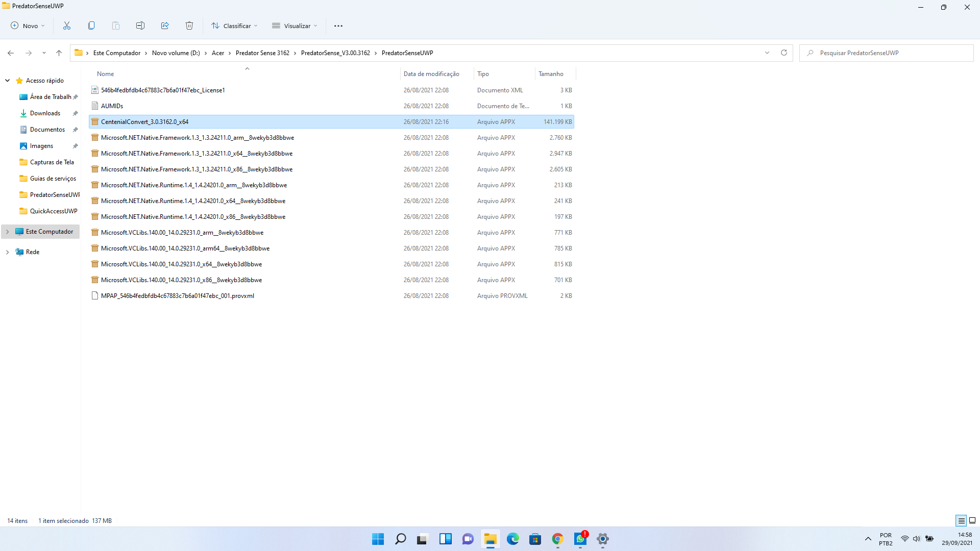Open the Classificar sort dropdown

235,26
